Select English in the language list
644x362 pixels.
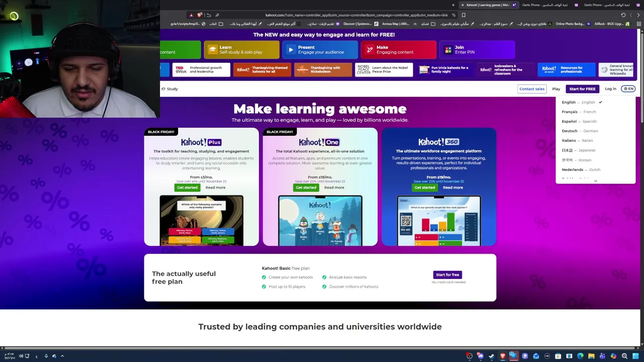(596, 102)
